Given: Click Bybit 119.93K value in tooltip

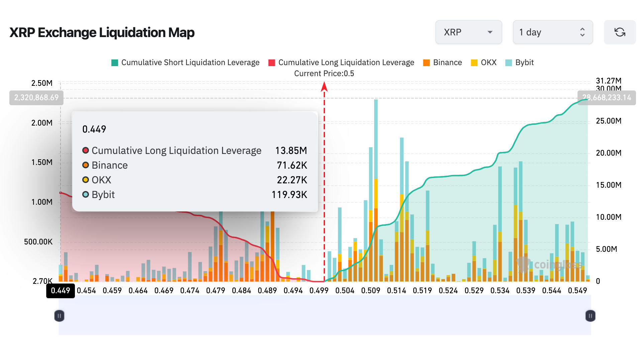Looking at the screenshot, I should coord(289,195).
